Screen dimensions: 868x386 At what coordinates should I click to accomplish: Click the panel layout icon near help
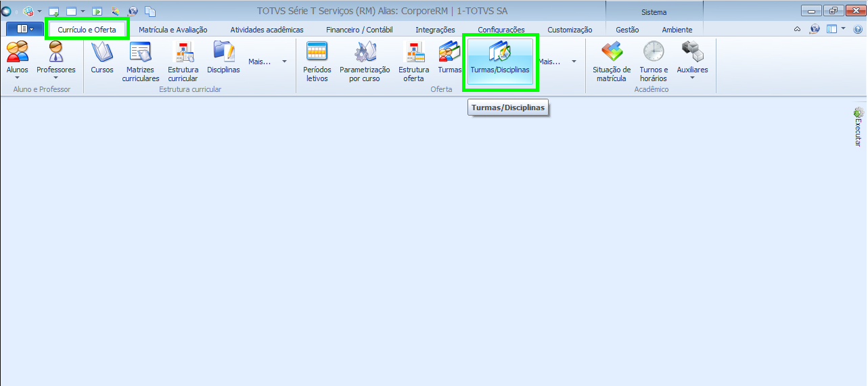[831, 29]
